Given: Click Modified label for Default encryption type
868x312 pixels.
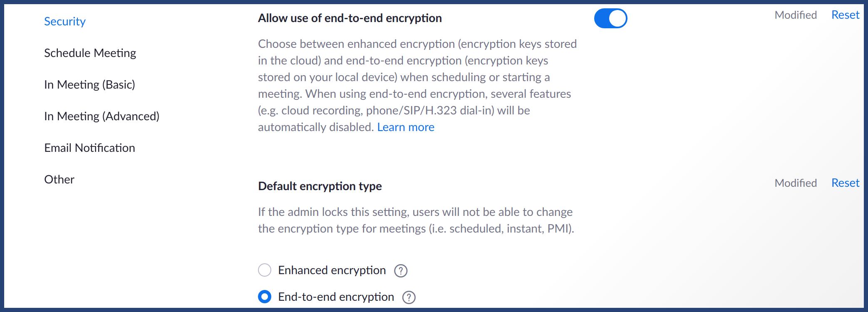Looking at the screenshot, I should [796, 183].
